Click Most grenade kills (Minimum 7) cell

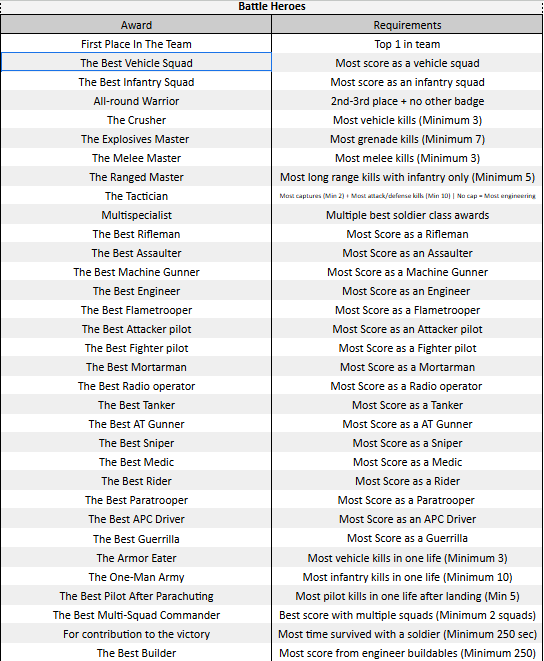(407, 139)
